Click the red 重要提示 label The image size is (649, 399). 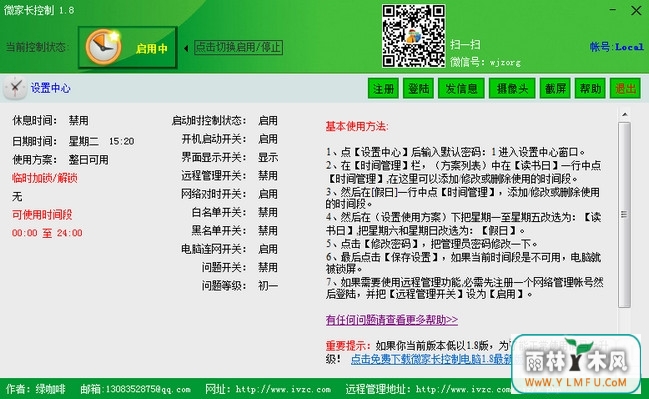[x=347, y=345]
